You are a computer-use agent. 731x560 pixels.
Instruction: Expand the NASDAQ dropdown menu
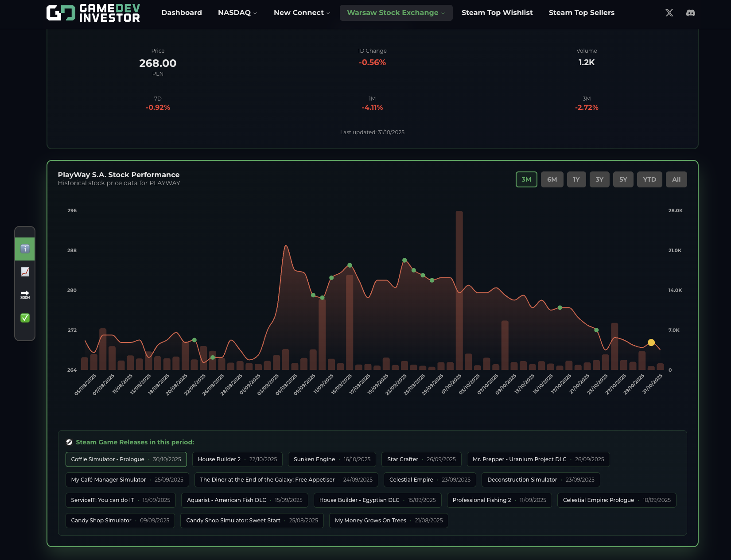[237, 13]
